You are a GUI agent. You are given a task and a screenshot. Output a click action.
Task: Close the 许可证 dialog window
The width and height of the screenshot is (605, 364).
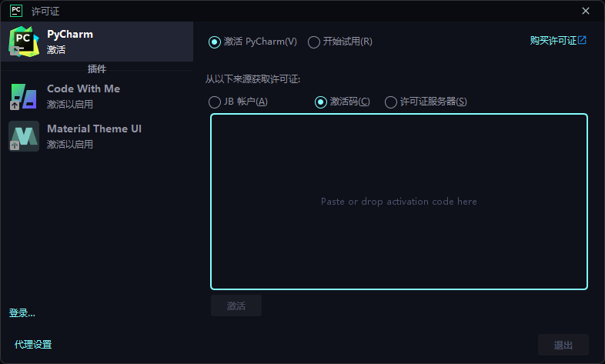pyautogui.click(x=586, y=11)
